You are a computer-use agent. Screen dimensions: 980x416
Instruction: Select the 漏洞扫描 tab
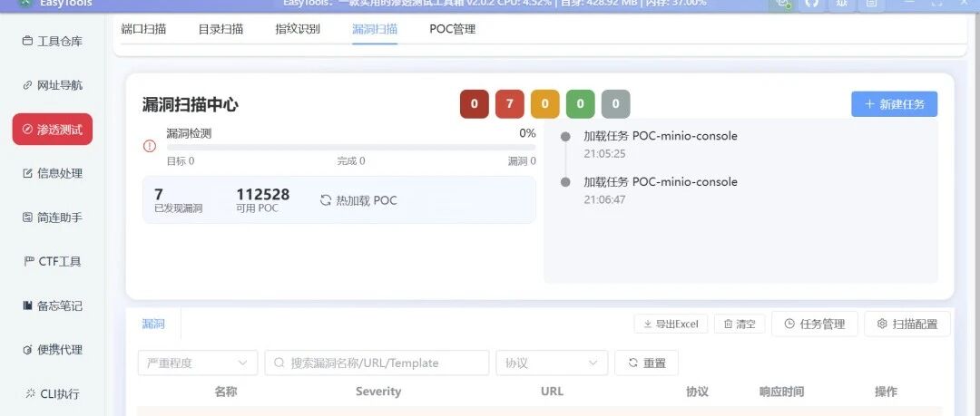[375, 29]
